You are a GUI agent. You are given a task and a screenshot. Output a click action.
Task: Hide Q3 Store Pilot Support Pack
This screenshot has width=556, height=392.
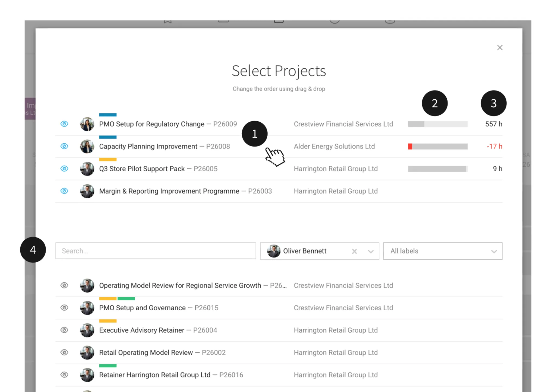point(64,169)
